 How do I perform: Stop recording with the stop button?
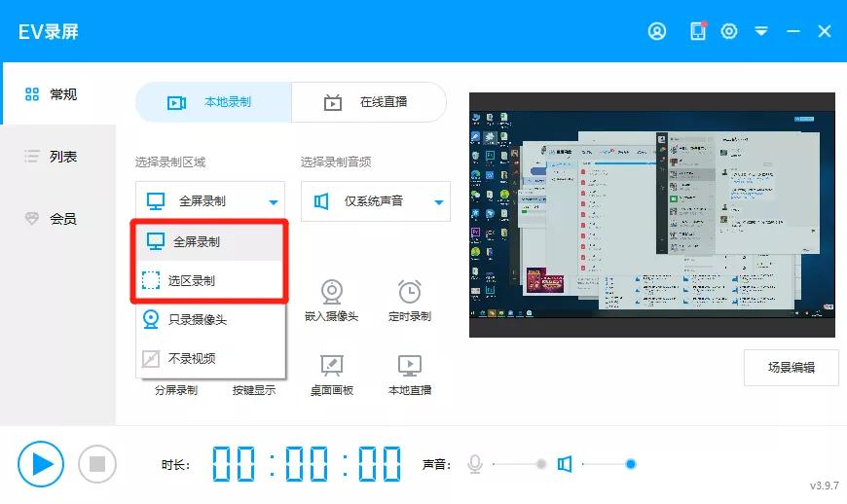pyautogui.click(x=97, y=464)
